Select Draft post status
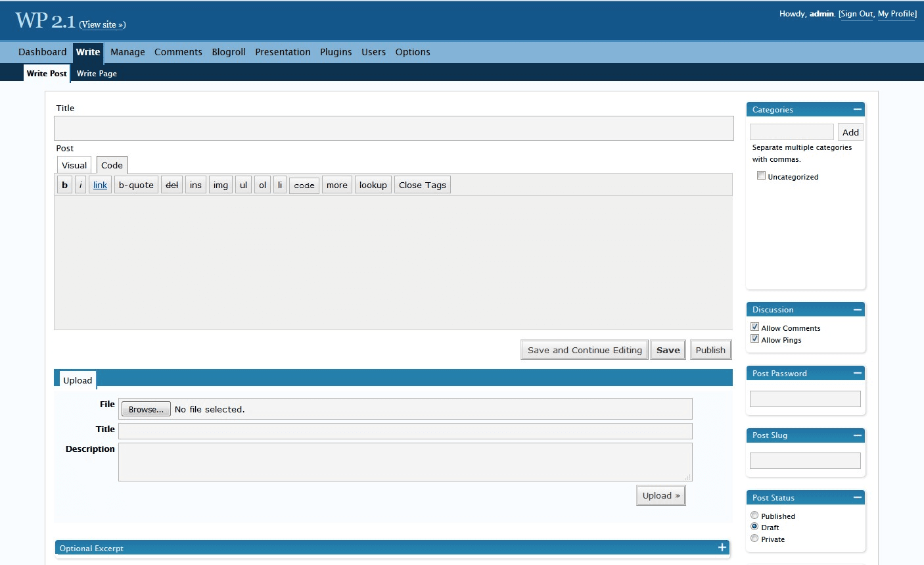The image size is (924, 565). coord(754,527)
